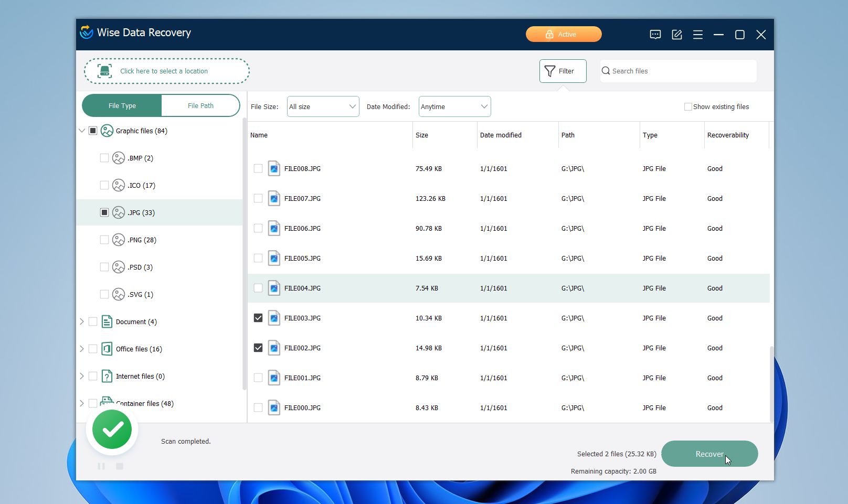The image size is (848, 504).
Task: Open the File Size dropdown
Action: [322, 106]
